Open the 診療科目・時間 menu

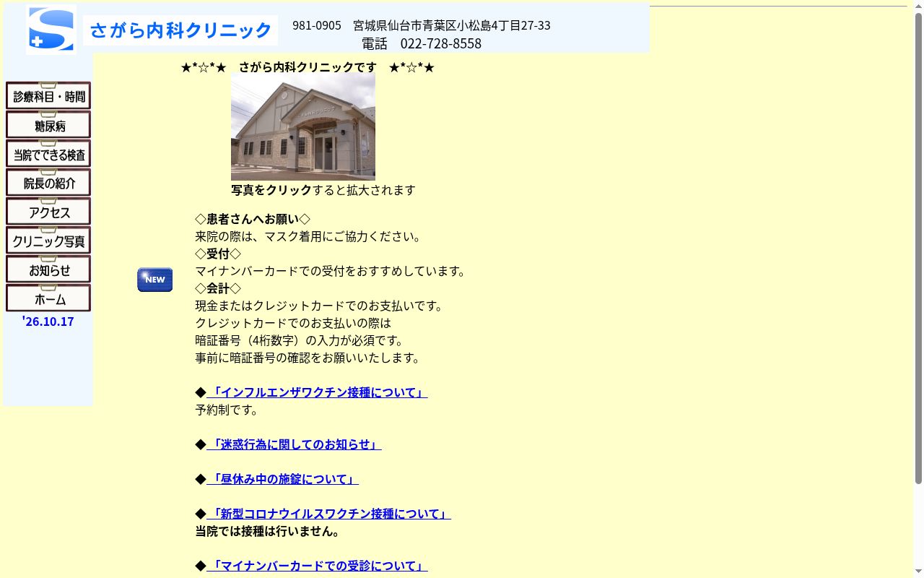pyautogui.click(x=48, y=95)
